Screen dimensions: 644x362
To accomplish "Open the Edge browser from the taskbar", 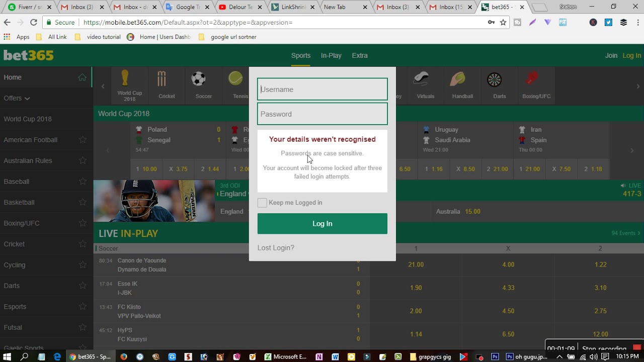I will click(57, 356).
